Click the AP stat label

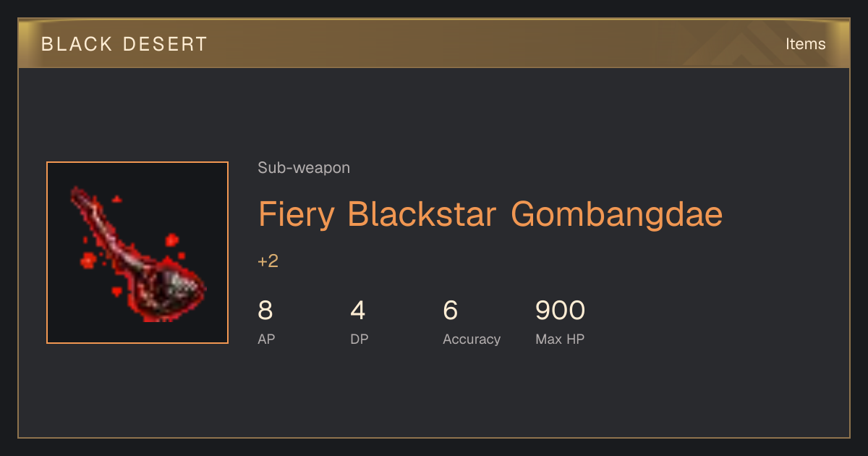point(266,339)
